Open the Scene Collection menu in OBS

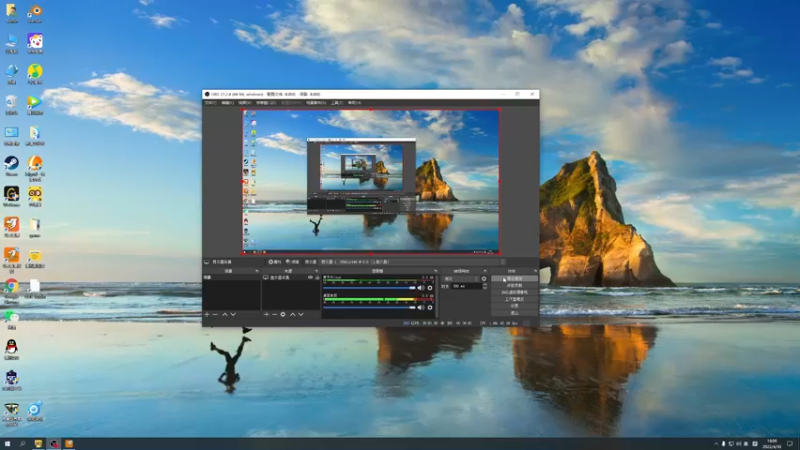click(x=316, y=103)
